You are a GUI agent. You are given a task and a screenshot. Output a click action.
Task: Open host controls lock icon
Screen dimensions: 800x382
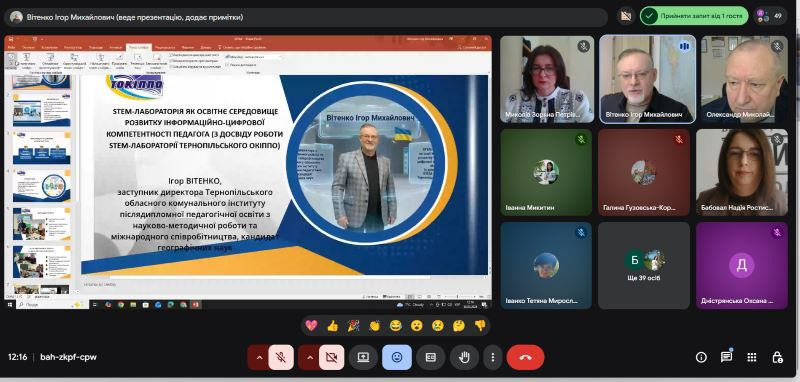(777, 357)
